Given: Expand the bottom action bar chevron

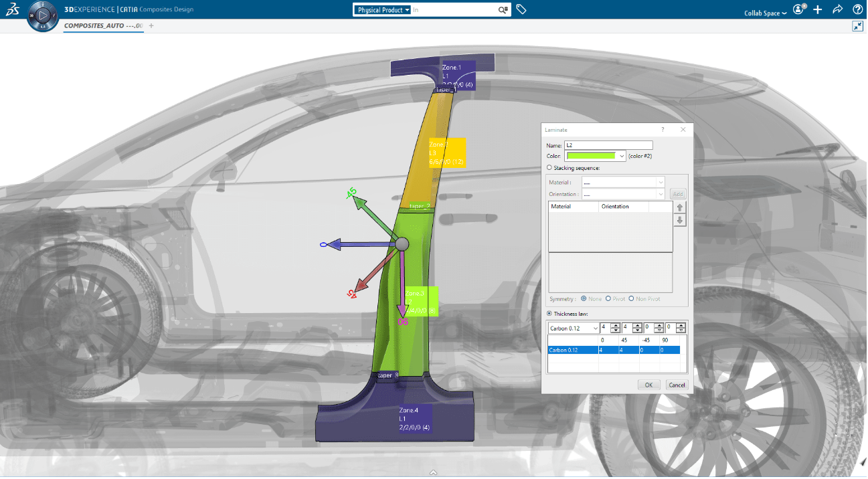Looking at the screenshot, I should 434,473.
